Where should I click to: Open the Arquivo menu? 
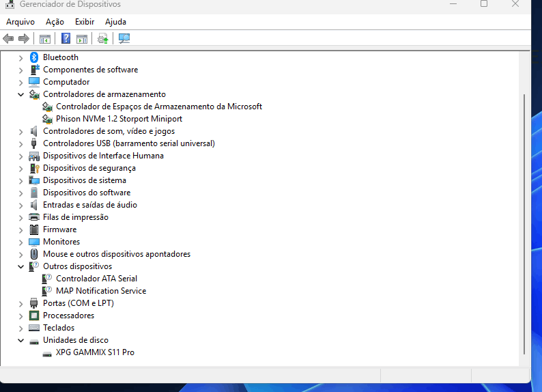point(20,22)
